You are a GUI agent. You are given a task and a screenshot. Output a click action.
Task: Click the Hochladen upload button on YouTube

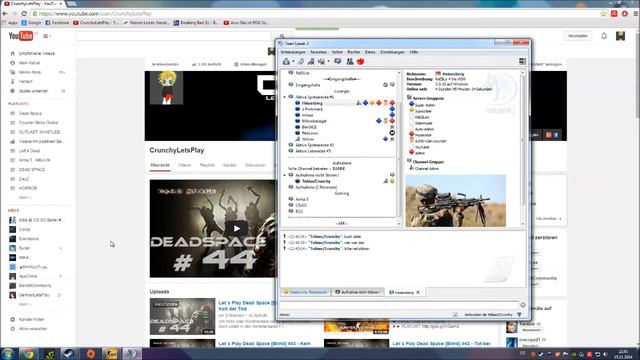578,36
